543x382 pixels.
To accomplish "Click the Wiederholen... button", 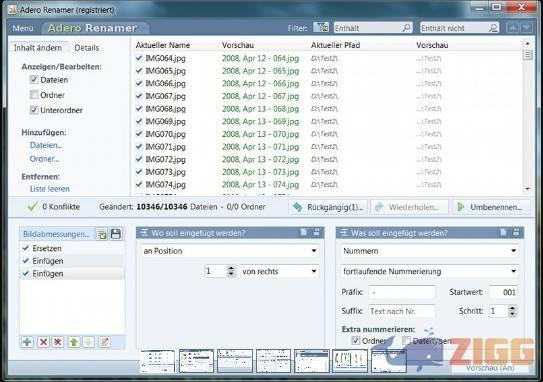I will pyautogui.click(x=409, y=207).
